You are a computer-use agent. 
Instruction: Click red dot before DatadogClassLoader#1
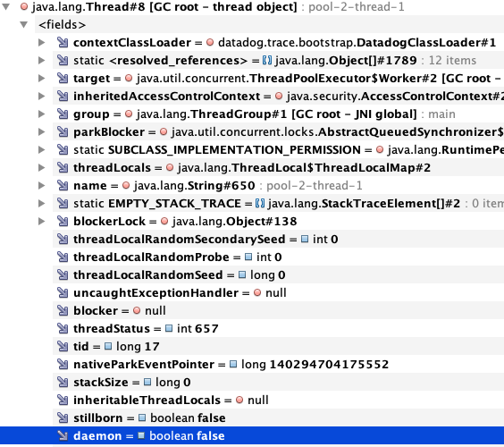(x=210, y=42)
